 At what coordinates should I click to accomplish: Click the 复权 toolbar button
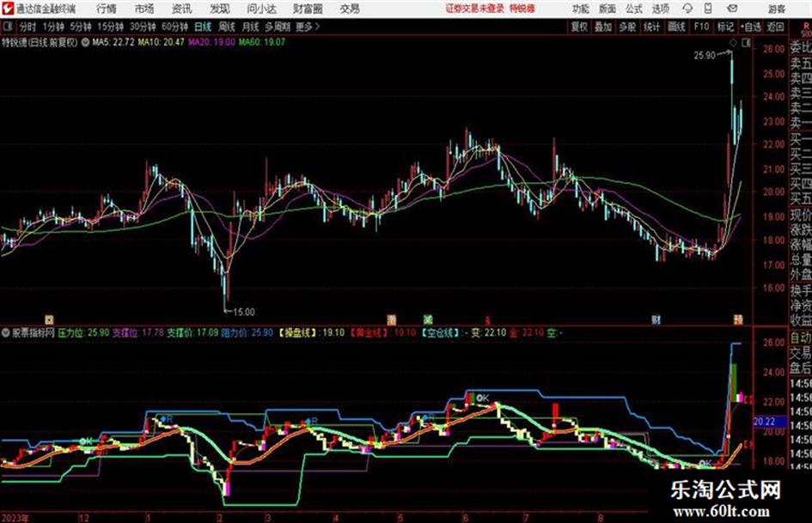tap(579, 27)
